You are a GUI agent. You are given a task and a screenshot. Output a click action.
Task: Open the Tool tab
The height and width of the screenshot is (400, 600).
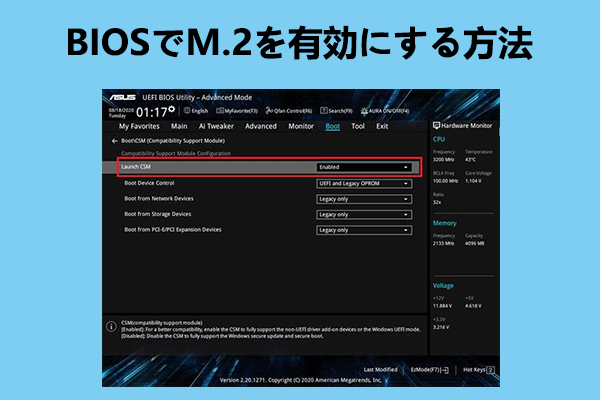tap(358, 126)
